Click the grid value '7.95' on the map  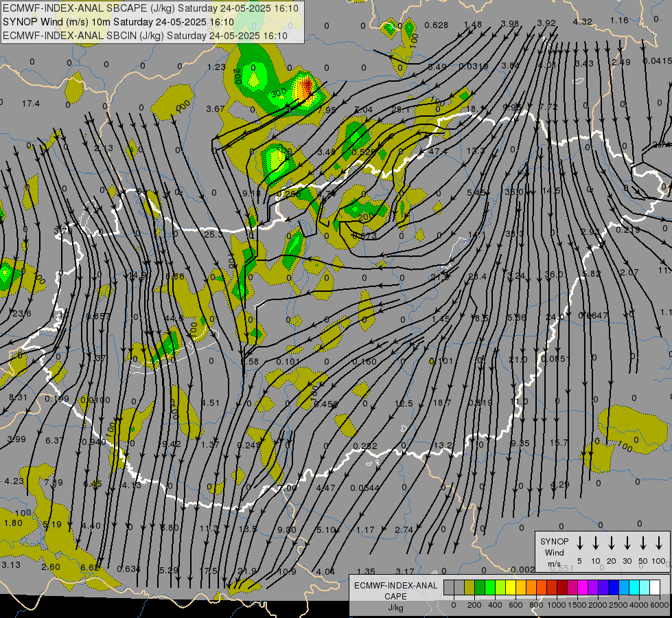tap(327, 111)
